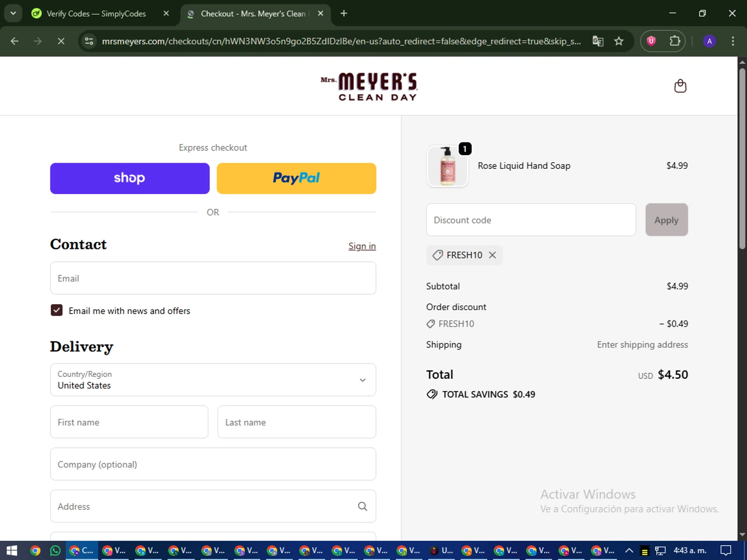This screenshot has height=560, width=747.
Task: Click the − $0.49 discount amount
Action: point(673,324)
